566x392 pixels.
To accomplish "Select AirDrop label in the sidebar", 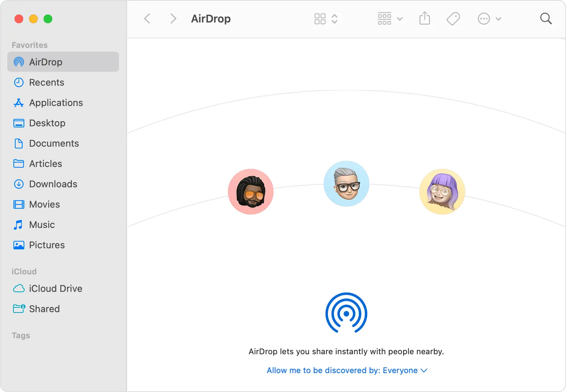I will click(46, 62).
